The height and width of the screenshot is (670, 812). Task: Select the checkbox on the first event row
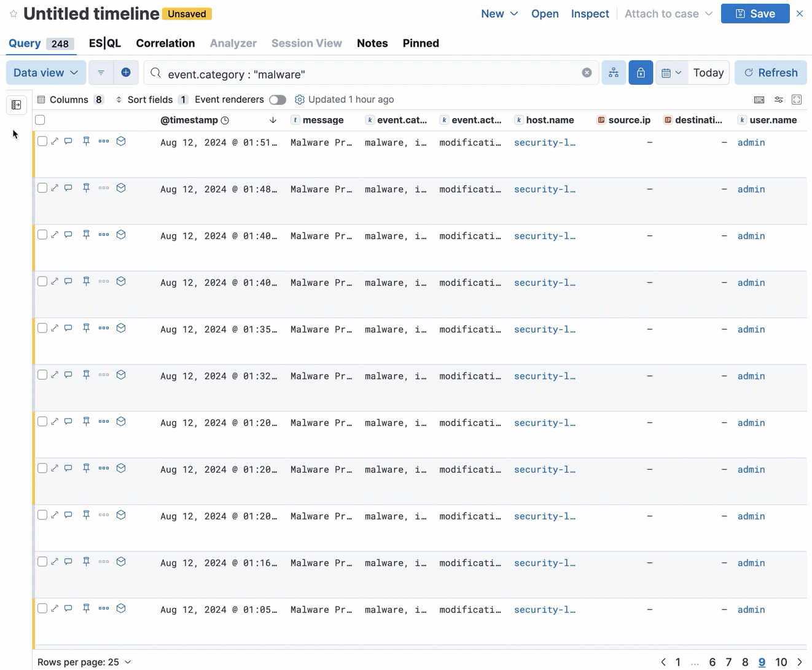point(42,141)
